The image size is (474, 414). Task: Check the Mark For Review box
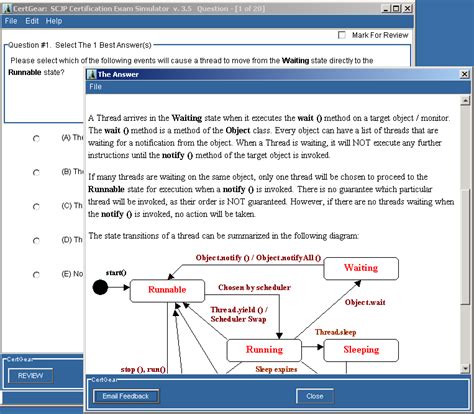[x=342, y=35]
